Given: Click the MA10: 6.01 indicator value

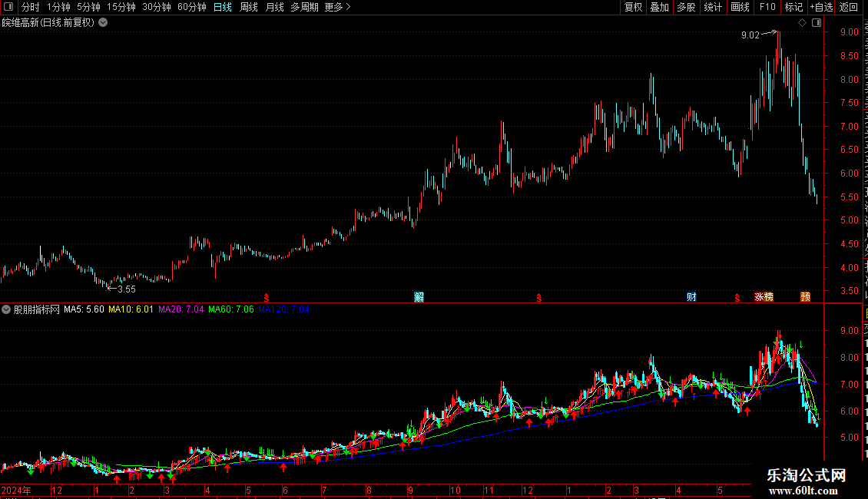Looking at the screenshot, I should [131, 310].
